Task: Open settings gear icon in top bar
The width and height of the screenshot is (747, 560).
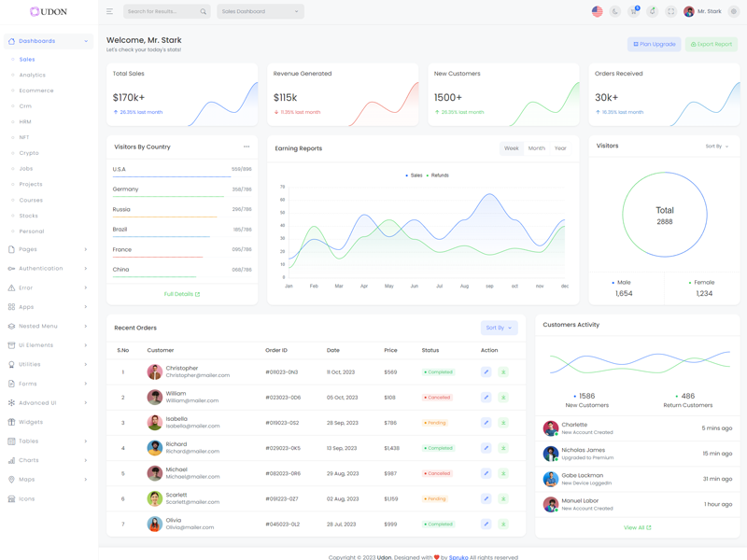Action: [734, 11]
